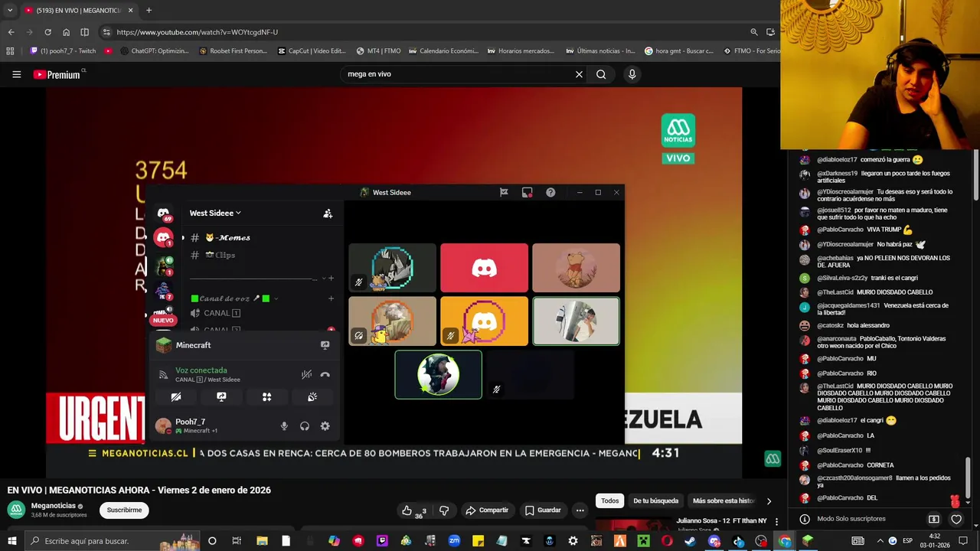
Task: Reload the YouTube page
Action: click(47, 32)
